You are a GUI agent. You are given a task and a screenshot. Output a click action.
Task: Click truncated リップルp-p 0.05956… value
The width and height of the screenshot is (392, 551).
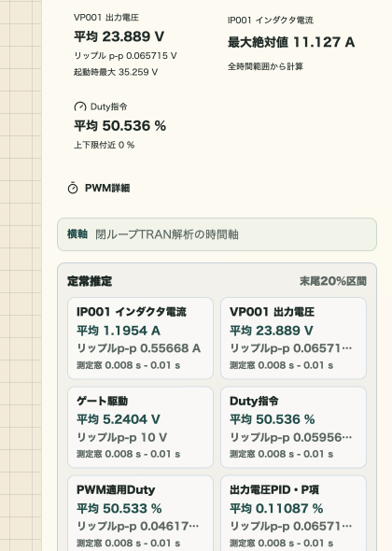291,437
